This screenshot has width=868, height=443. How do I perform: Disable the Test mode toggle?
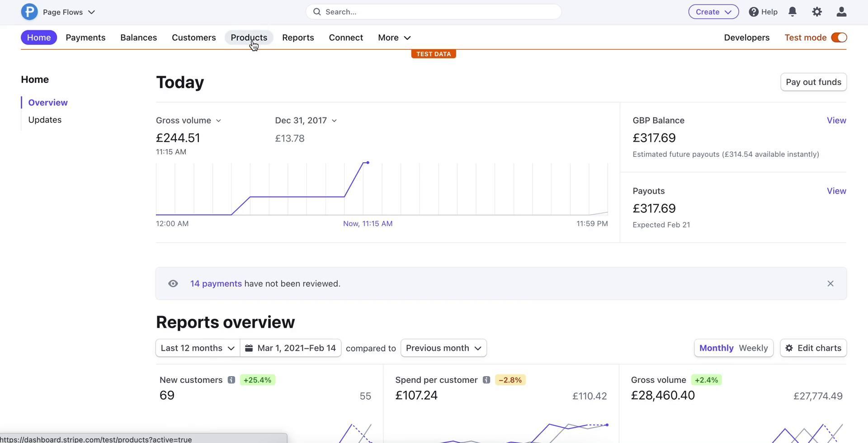pos(839,38)
